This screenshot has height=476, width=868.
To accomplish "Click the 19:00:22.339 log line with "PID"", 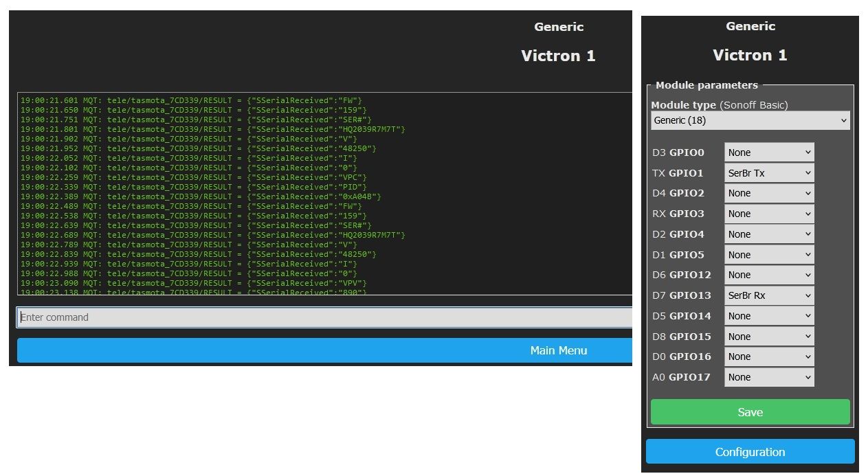I will click(x=193, y=187).
